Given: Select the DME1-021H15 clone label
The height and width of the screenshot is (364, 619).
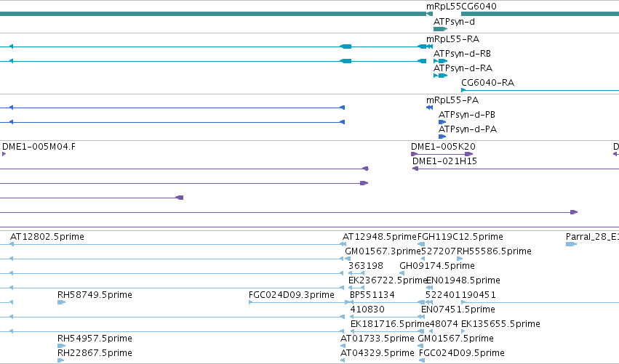Looking at the screenshot, I should pyautogui.click(x=444, y=161).
